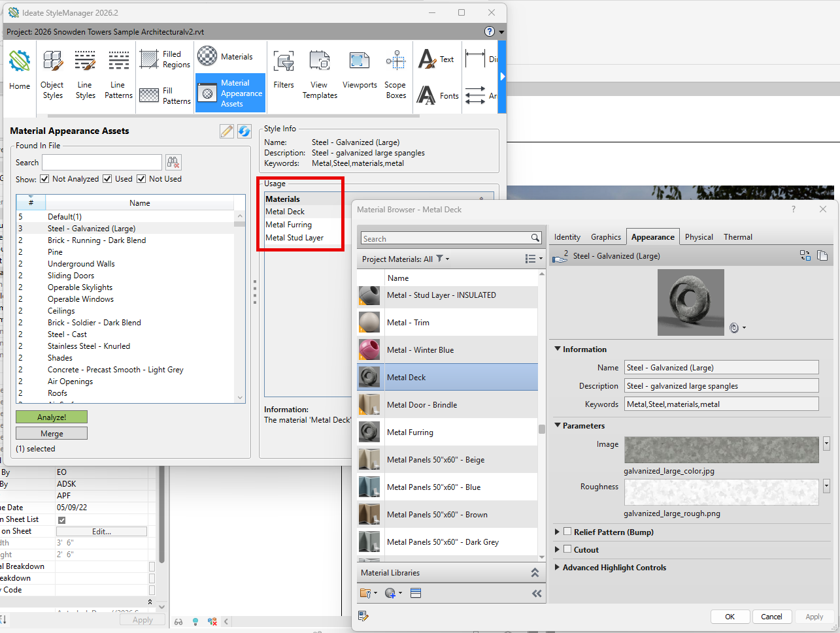Open Viewports in StyleManager
840x633 pixels.
pos(360,71)
